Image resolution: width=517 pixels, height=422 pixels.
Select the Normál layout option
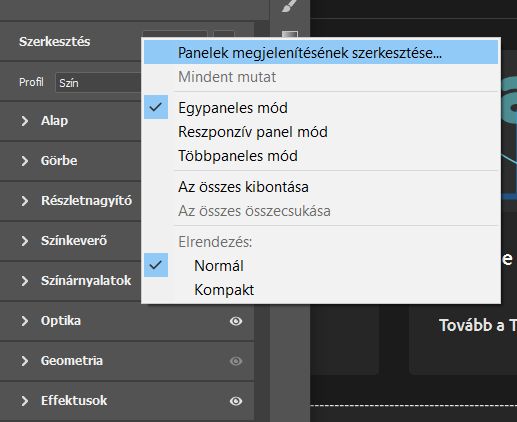coord(321,265)
